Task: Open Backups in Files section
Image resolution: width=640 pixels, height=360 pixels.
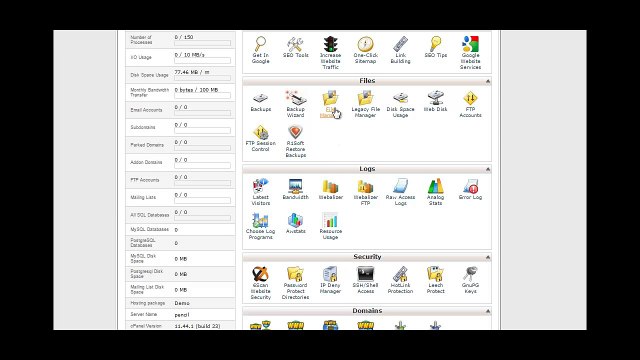Action: pos(260,101)
